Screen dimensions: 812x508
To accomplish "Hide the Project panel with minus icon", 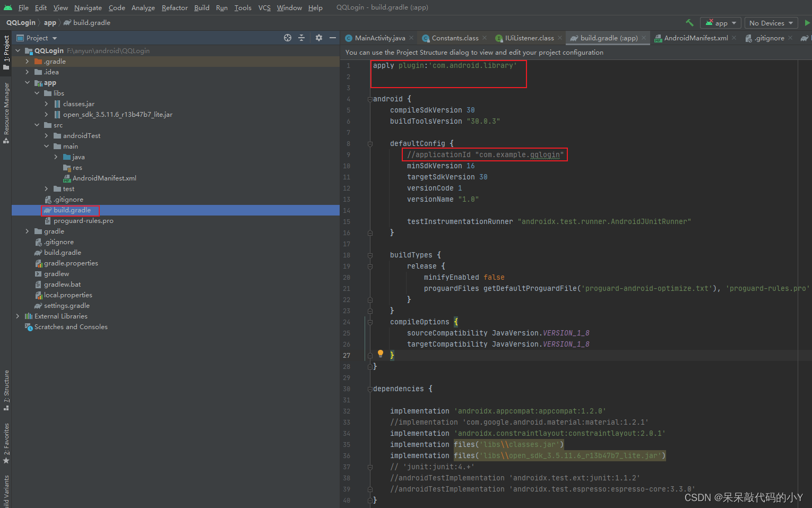I will [333, 38].
